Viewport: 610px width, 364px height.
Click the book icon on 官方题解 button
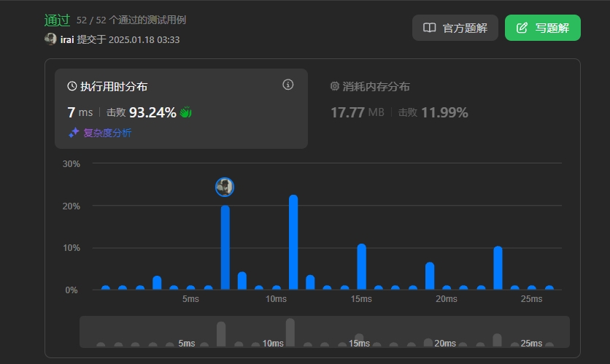430,28
